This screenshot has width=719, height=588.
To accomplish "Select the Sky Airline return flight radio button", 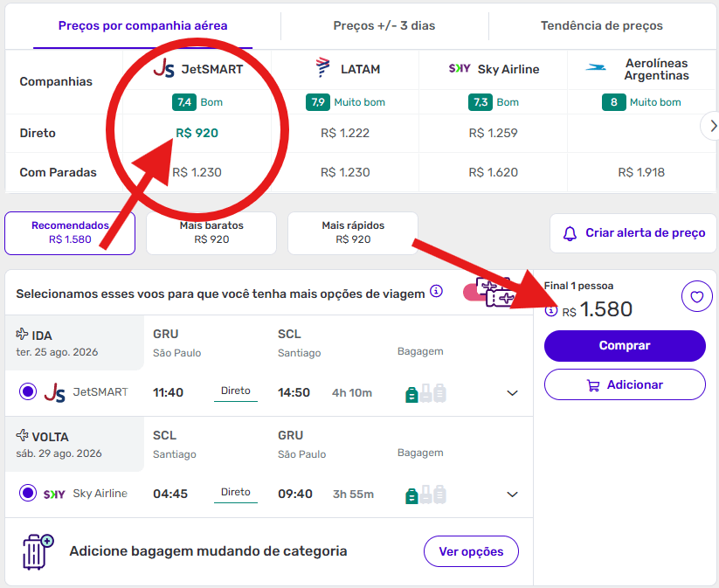I will pyautogui.click(x=27, y=494).
